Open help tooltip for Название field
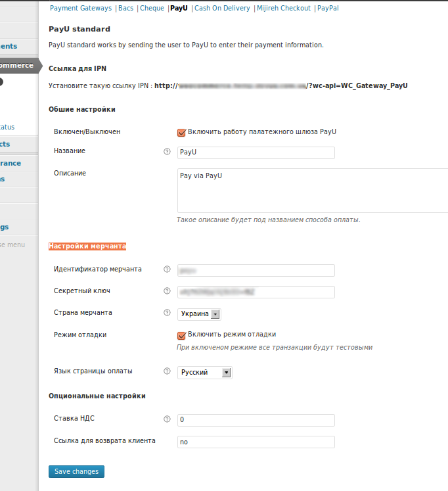448x491 pixels. pyautogui.click(x=167, y=152)
